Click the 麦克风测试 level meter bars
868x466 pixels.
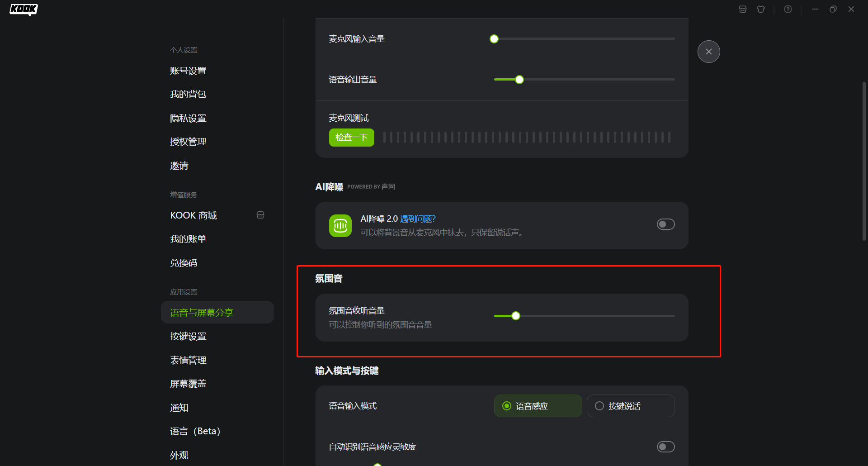tap(527, 137)
